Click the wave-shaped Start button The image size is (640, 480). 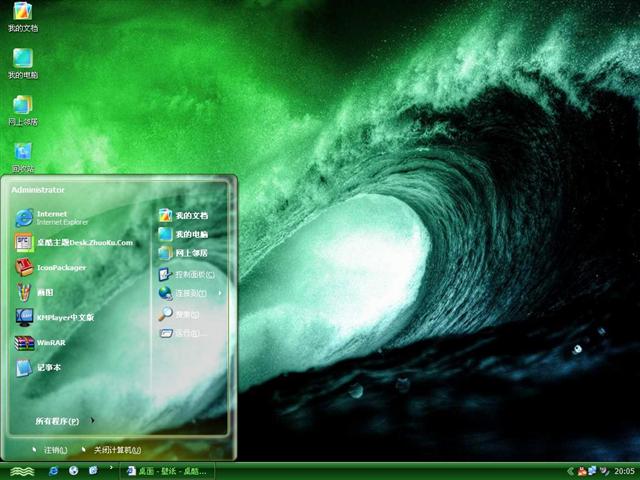(x=21, y=471)
